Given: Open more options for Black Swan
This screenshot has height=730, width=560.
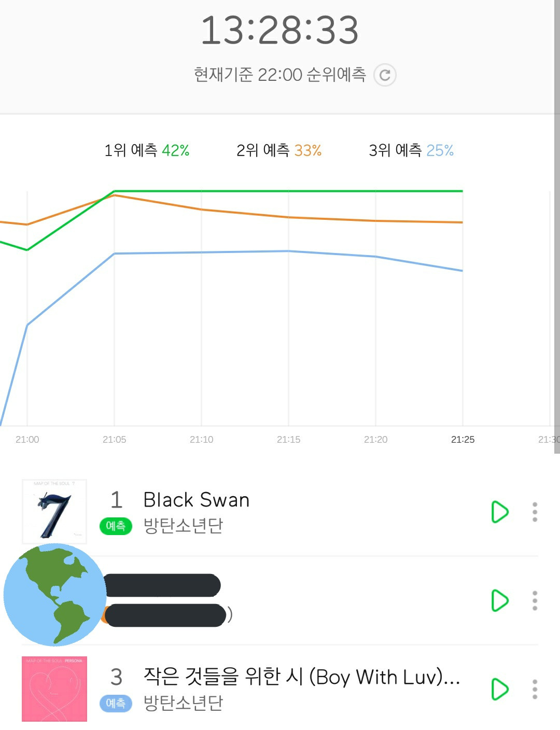Looking at the screenshot, I should [535, 512].
